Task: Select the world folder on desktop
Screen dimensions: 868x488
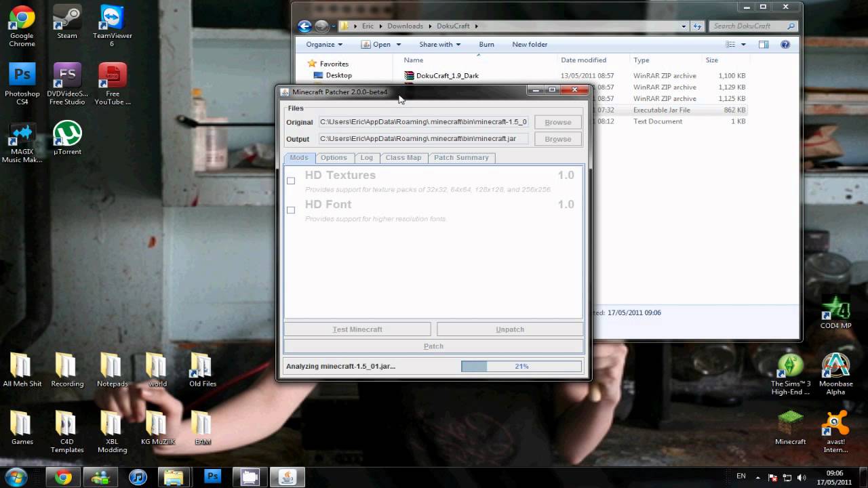Action: point(157,370)
